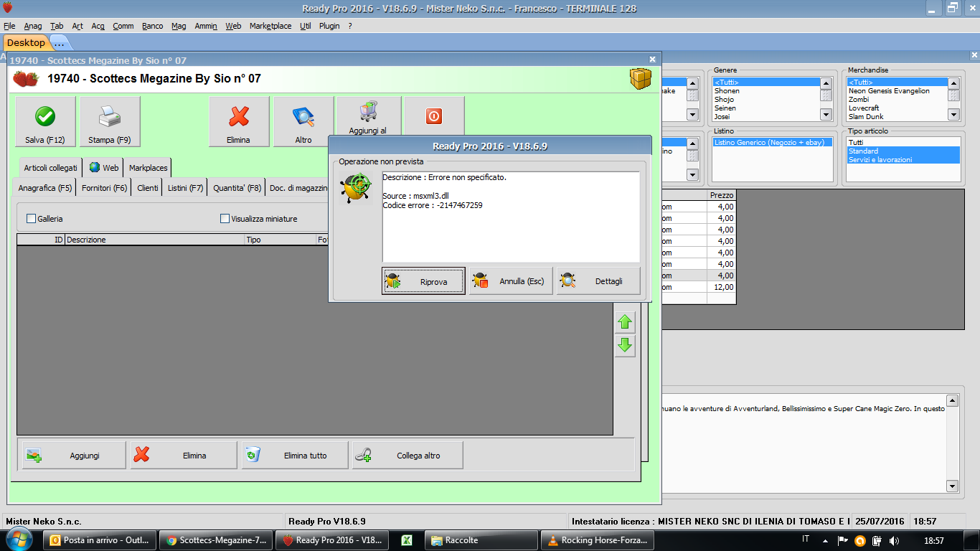Switch to the Fornitori (F6) tab

pos(105,188)
